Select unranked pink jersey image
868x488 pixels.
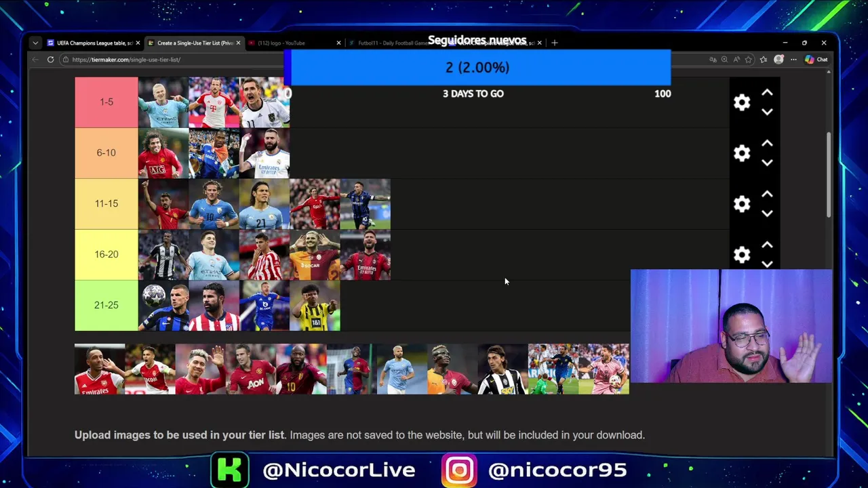pyautogui.click(x=604, y=369)
